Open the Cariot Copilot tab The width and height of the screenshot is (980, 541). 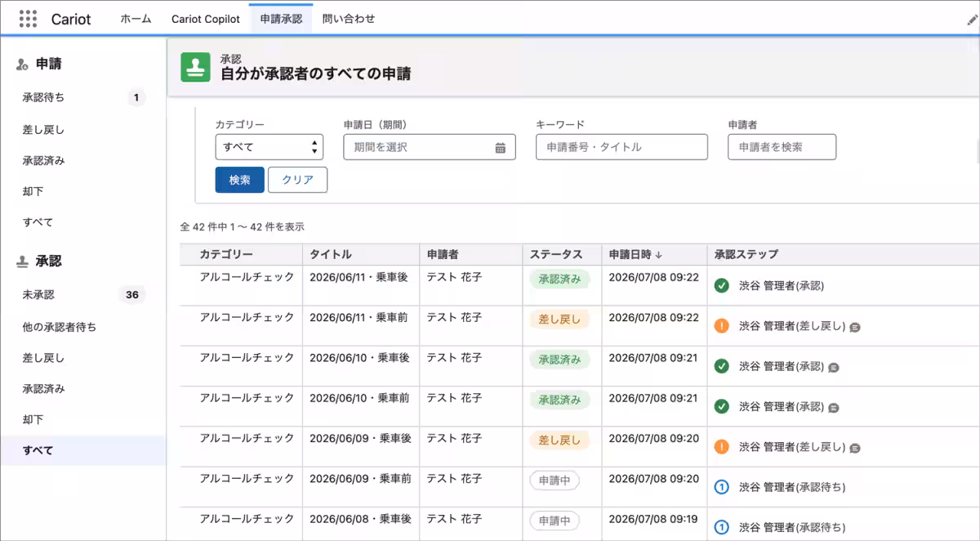point(206,19)
